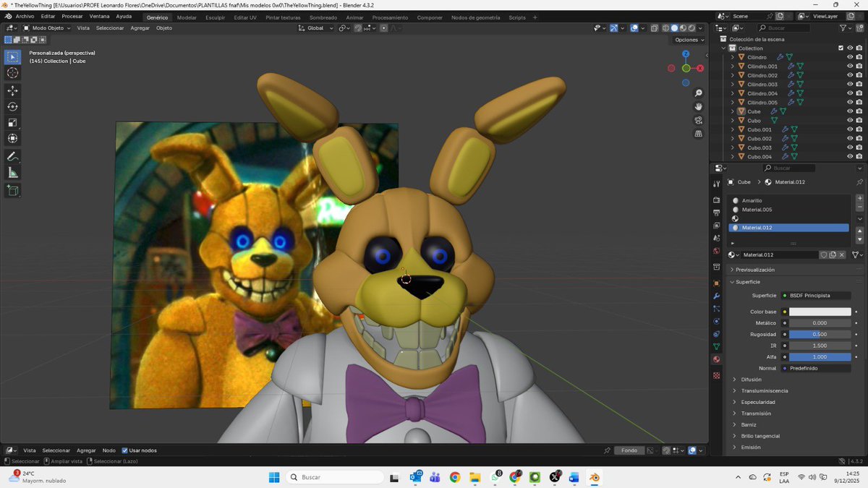Open the viewport Agregar menu
The width and height of the screenshot is (868, 488).
(x=140, y=28)
